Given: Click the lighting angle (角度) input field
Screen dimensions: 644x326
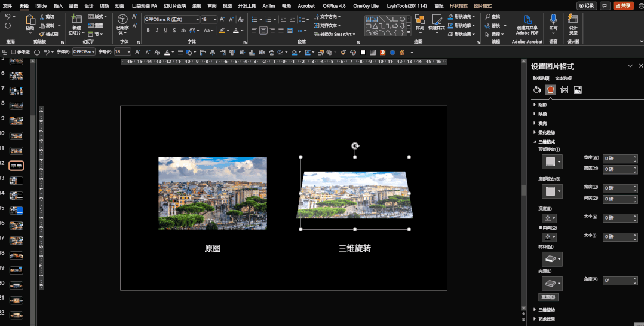Looking at the screenshot, I should tap(620, 281).
